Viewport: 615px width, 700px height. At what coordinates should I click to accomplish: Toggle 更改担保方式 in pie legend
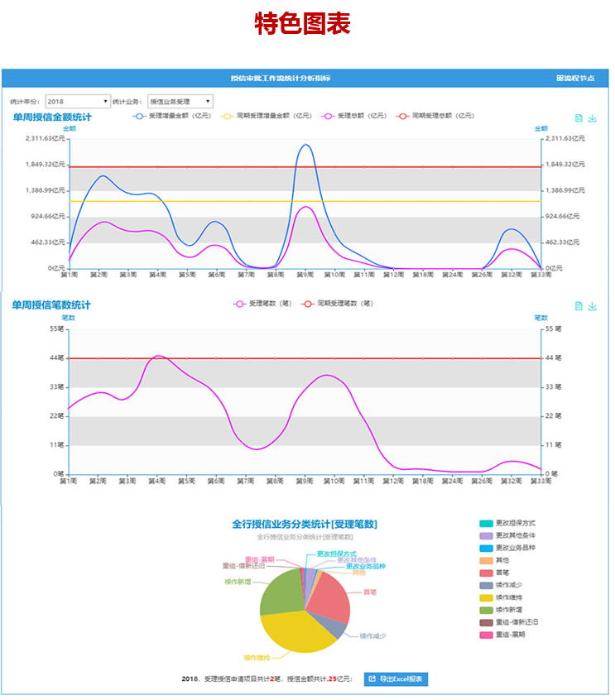(507, 523)
